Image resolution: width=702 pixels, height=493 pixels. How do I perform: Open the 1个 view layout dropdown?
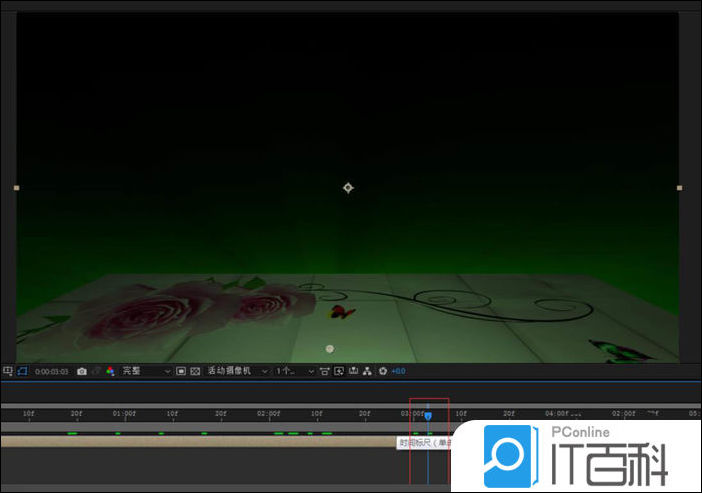pos(295,371)
